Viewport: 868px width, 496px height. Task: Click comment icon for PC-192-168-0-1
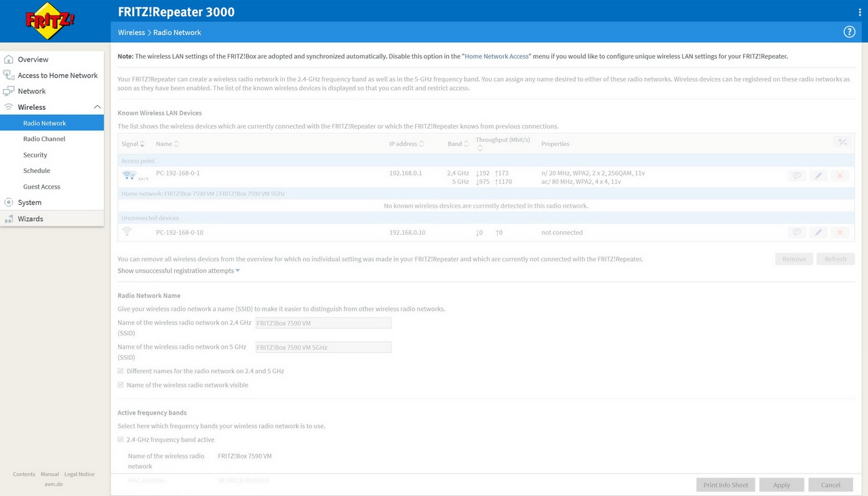click(797, 176)
